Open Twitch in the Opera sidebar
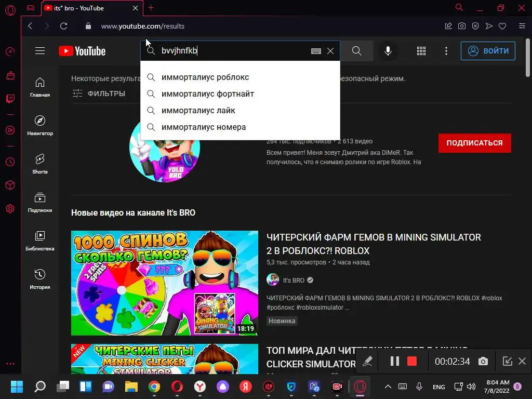The width and height of the screenshot is (532, 399). 10,99
